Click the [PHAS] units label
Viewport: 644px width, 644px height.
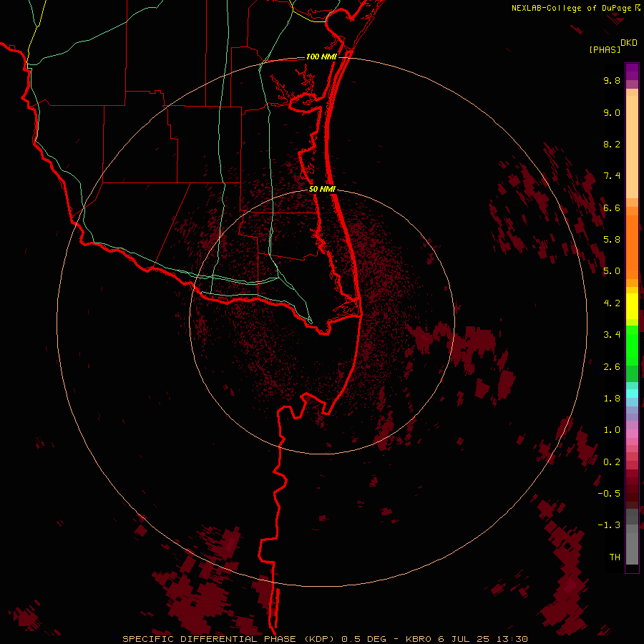(x=605, y=50)
